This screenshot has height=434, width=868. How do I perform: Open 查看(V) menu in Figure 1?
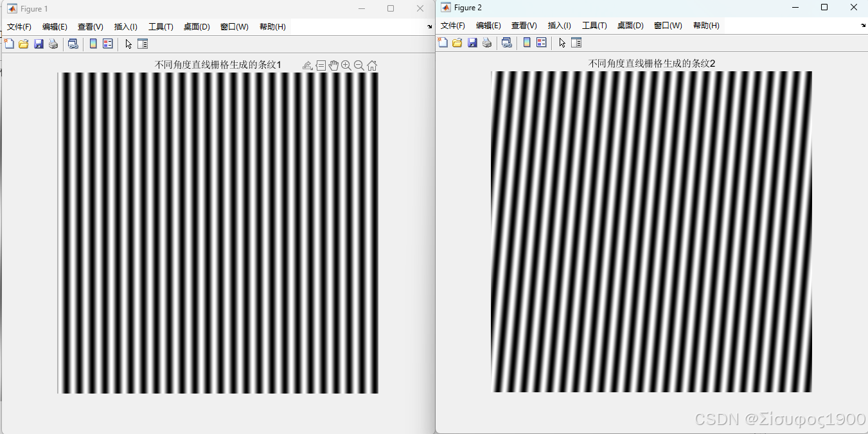(91, 27)
